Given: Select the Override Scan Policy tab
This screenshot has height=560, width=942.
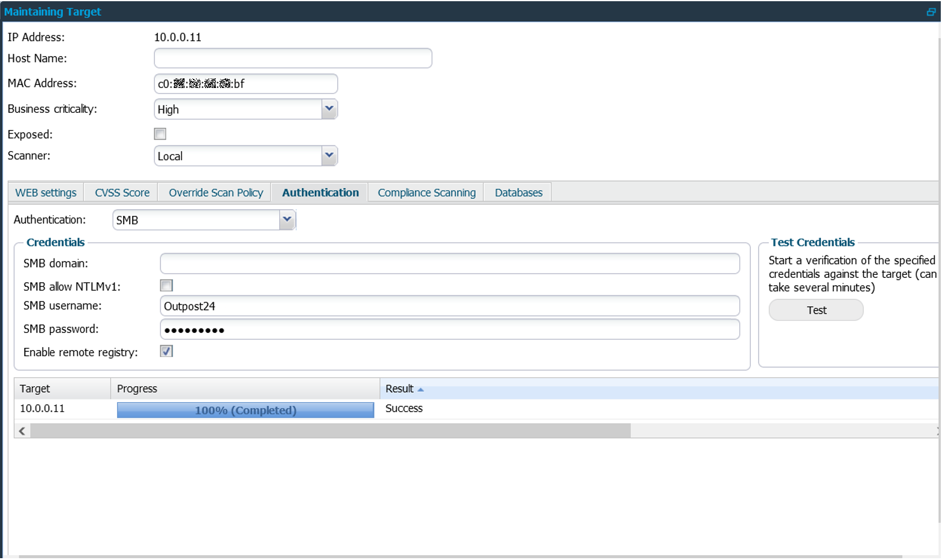Looking at the screenshot, I should pos(215,192).
